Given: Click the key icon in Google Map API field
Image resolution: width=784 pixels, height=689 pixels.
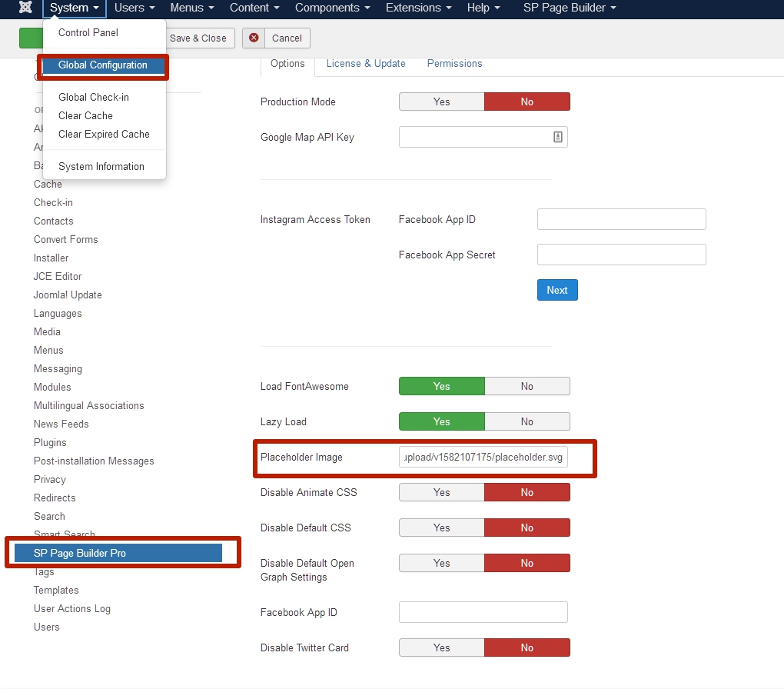Looking at the screenshot, I should 558,137.
